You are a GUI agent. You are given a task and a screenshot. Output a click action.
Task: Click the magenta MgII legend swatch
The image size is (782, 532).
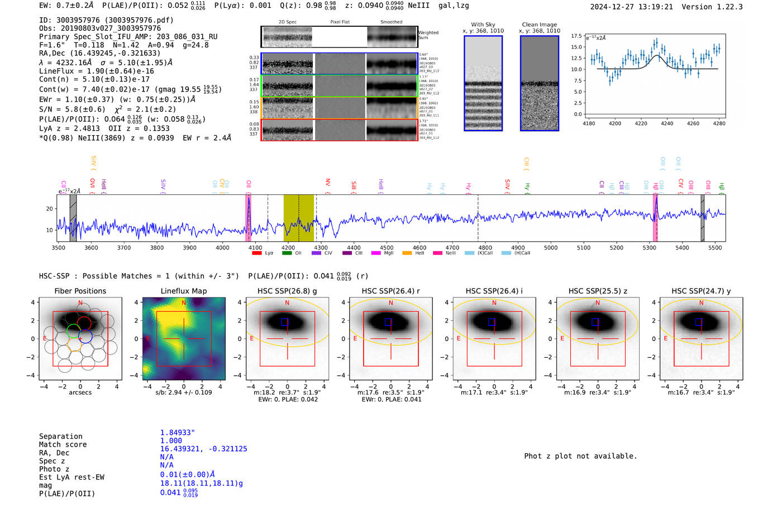pyautogui.click(x=376, y=253)
